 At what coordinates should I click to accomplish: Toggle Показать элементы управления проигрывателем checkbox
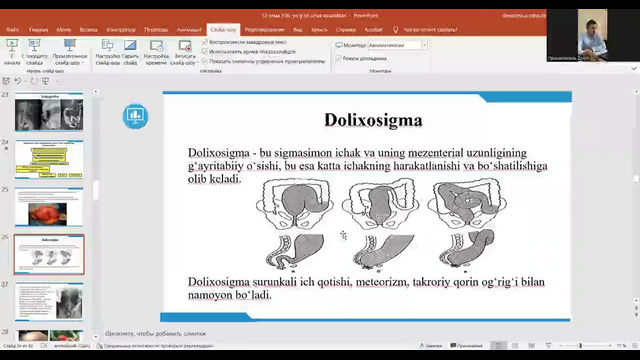(x=205, y=61)
